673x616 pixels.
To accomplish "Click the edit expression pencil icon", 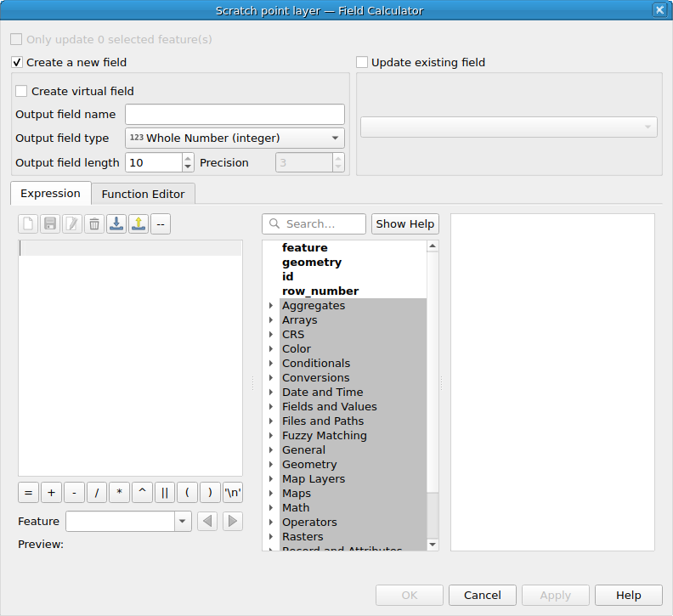I will point(72,223).
